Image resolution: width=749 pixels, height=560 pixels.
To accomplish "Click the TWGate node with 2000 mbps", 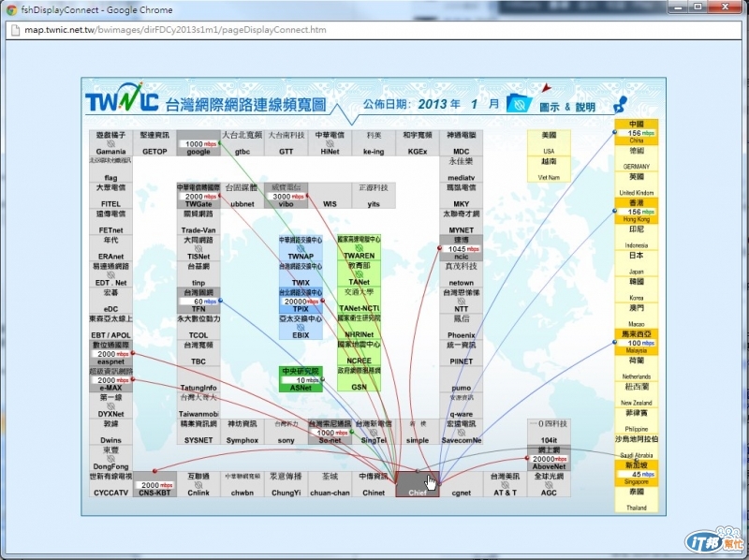I will pos(198,196).
